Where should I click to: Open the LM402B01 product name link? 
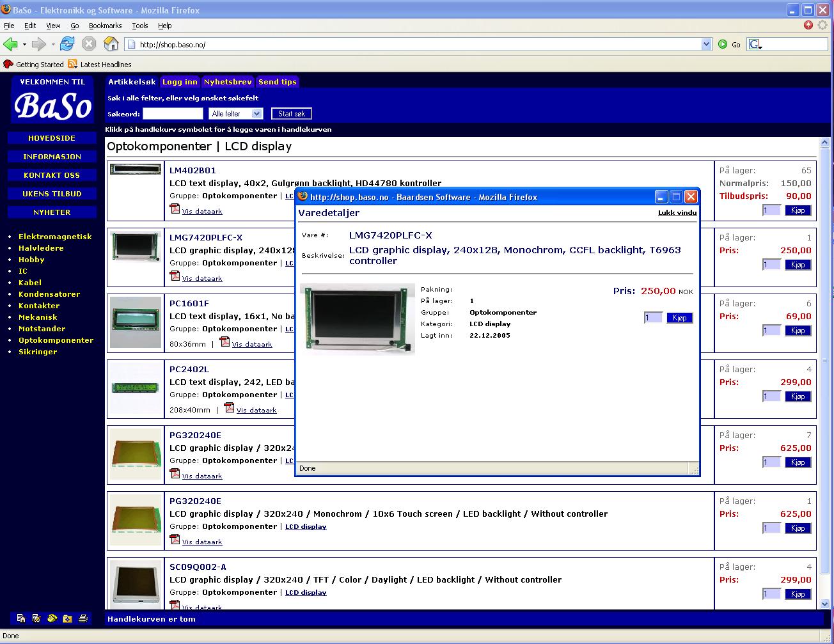tap(193, 170)
